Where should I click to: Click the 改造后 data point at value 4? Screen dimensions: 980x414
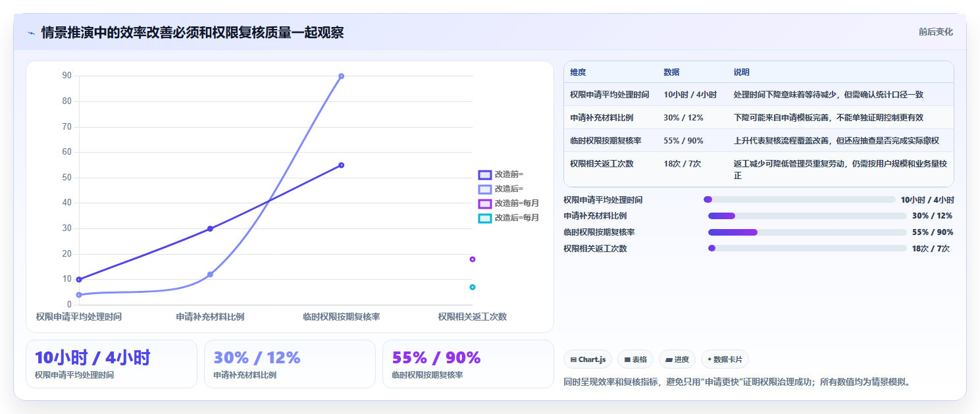(79, 295)
